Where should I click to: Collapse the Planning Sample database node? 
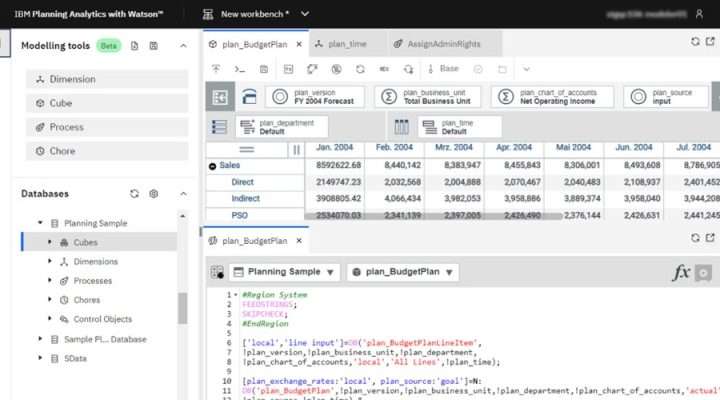(x=40, y=223)
